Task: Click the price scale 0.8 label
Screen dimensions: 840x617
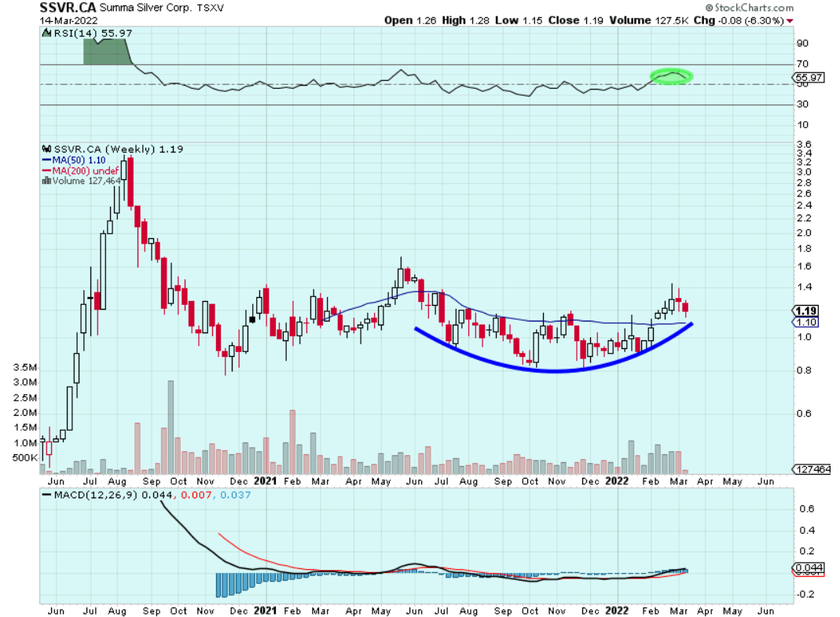Action: click(x=804, y=370)
